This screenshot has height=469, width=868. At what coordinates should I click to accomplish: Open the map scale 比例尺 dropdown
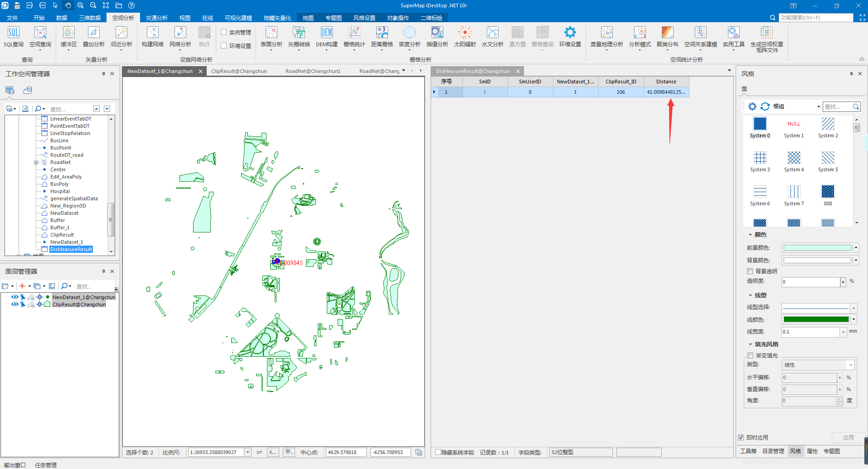click(x=248, y=452)
